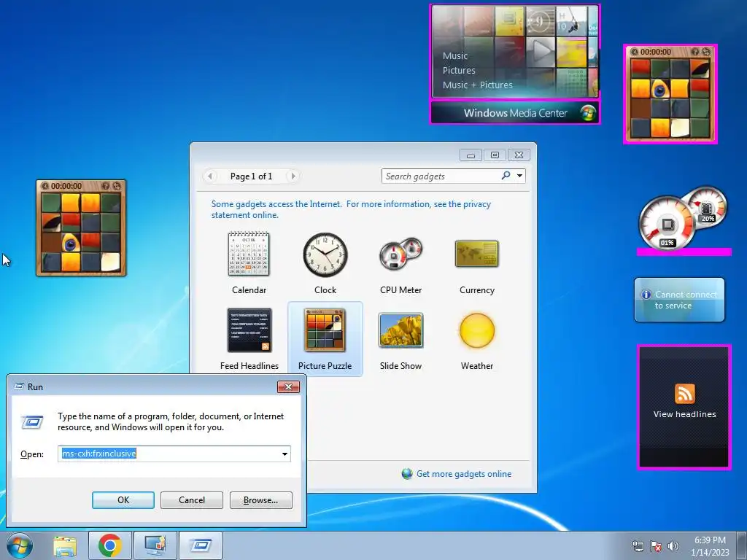Go to previous page of gadgets
The height and width of the screenshot is (560, 747).
(209, 176)
